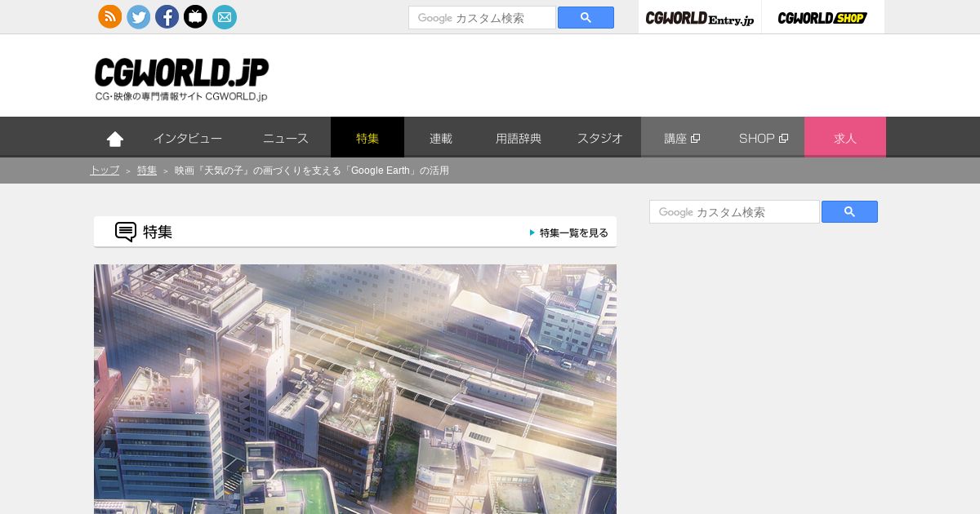Click the black round book icon
The image size is (980, 514).
195,16
